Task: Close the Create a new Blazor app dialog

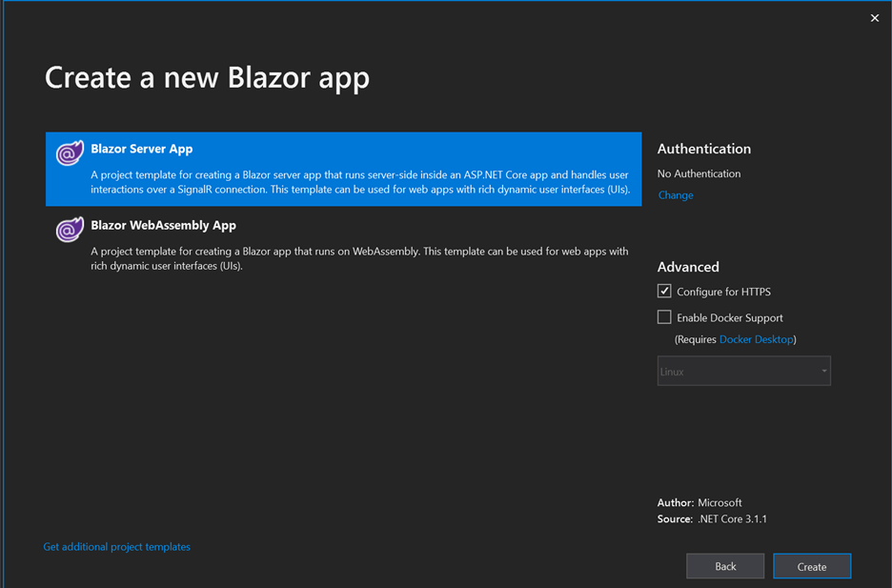Action: click(x=874, y=18)
